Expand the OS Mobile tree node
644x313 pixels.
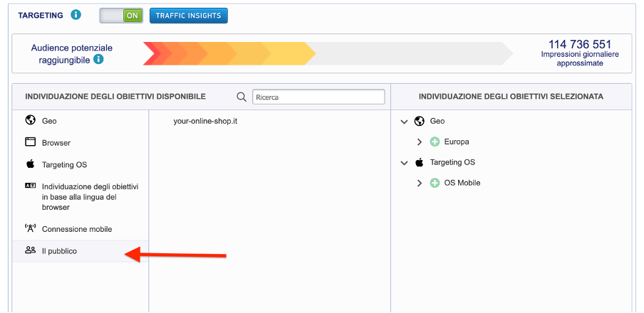(420, 183)
